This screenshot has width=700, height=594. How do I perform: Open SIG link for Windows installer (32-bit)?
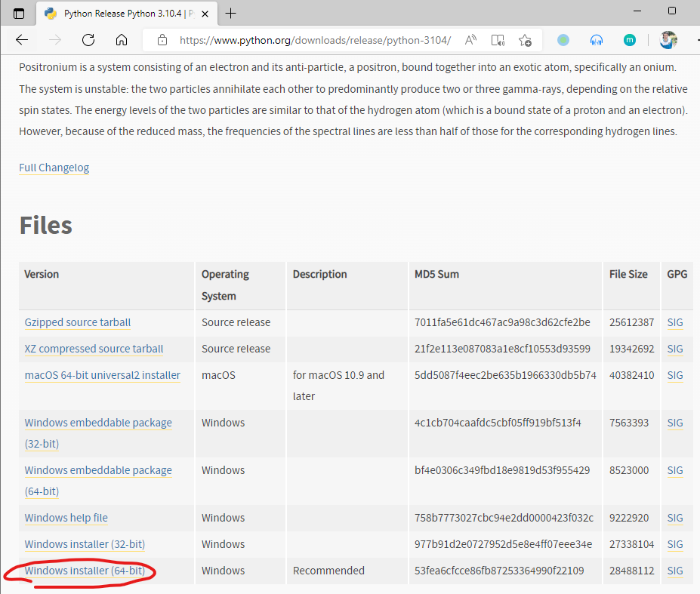pos(675,544)
